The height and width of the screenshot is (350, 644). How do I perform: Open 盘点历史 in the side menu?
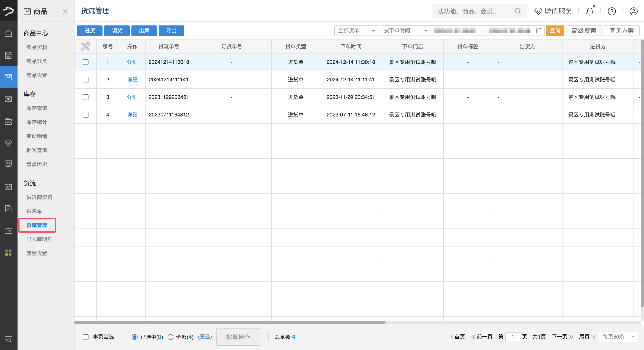click(37, 164)
